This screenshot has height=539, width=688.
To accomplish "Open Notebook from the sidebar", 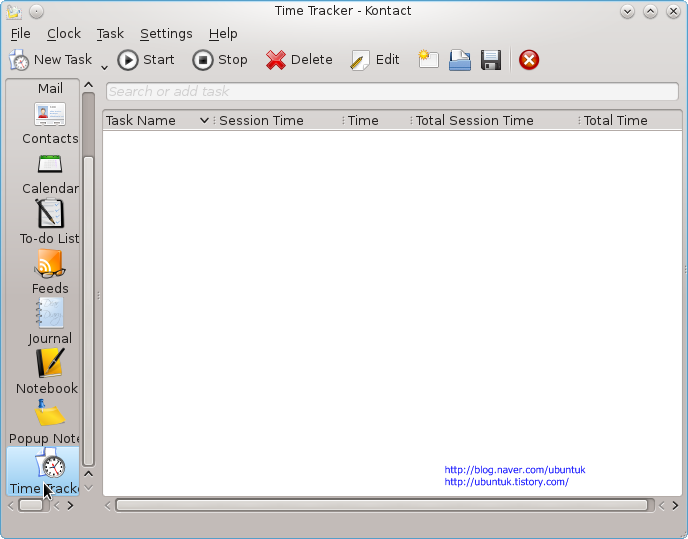I will coord(47,372).
